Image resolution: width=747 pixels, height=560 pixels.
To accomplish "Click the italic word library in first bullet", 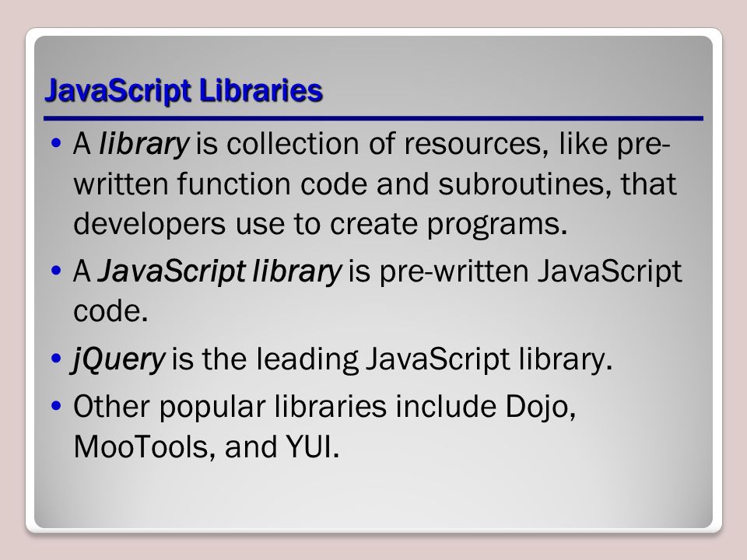I will (x=144, y=144).
